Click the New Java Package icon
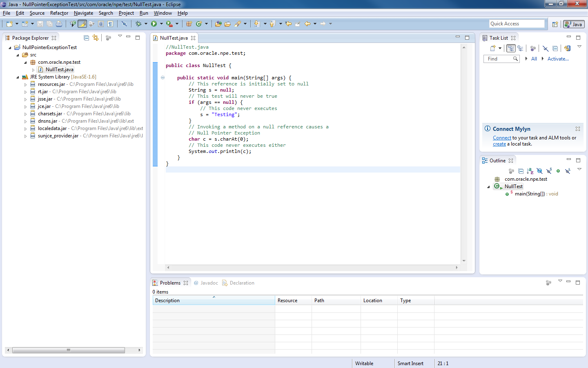This screenshot has width=588, height=368. pyautogui.click(x=189, y=24)
